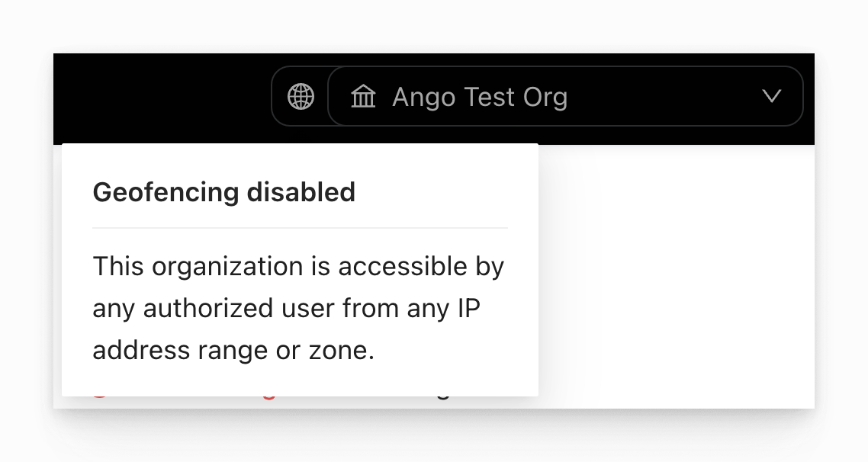Viewport: 868px width, 462px height.
Task: Click the tooltip text 'This organization is accessible by'
Action: point(298,267)
